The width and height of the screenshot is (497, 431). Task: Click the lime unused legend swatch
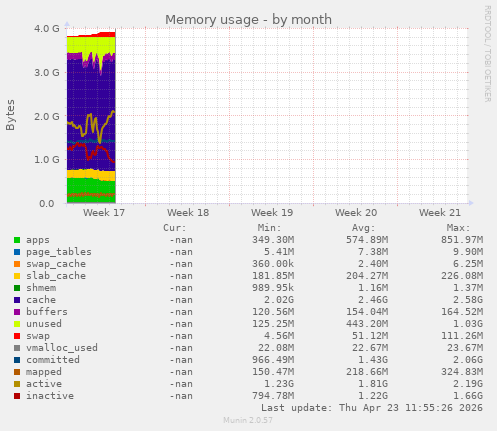17,324
